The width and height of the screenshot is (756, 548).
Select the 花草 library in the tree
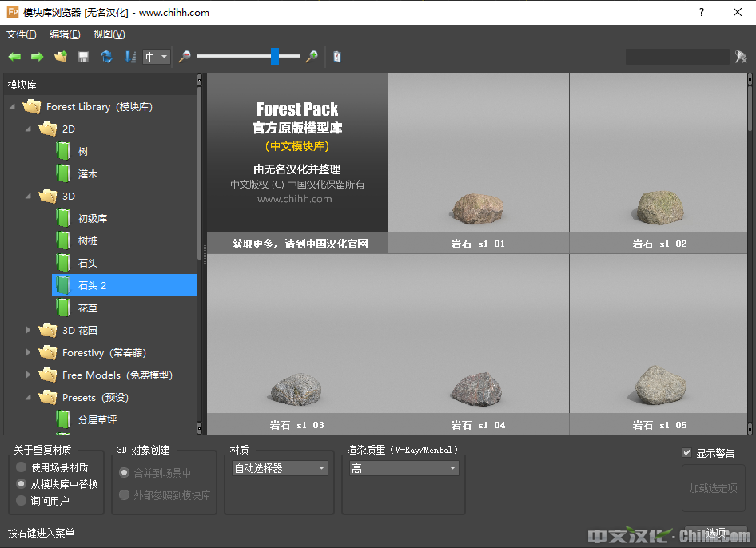click(88, 308)
